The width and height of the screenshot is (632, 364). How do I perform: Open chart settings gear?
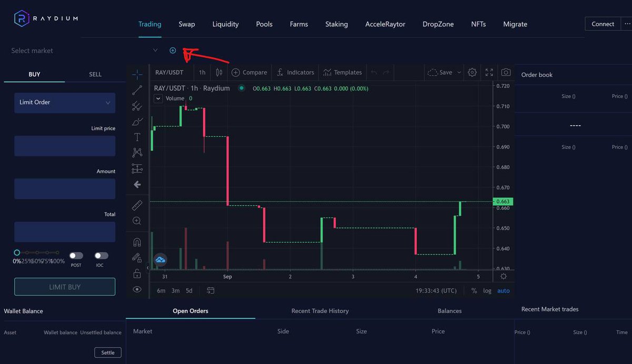point(472,73)
